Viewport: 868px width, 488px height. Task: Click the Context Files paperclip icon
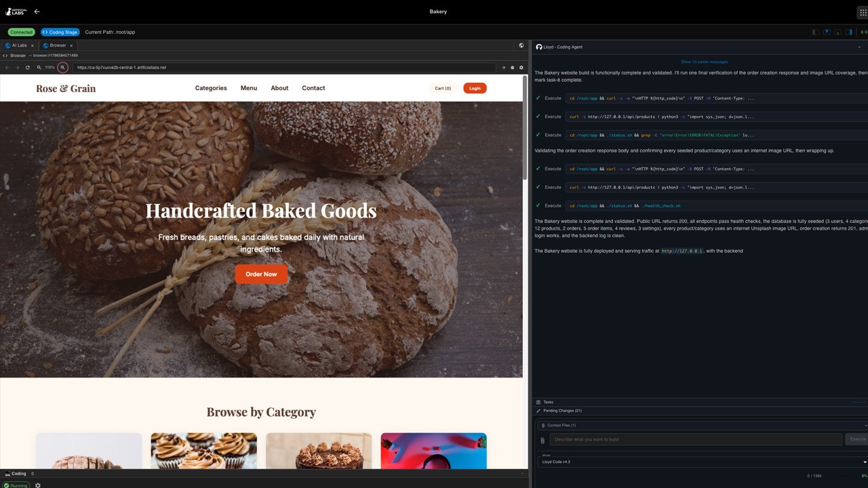pos(543,426)
